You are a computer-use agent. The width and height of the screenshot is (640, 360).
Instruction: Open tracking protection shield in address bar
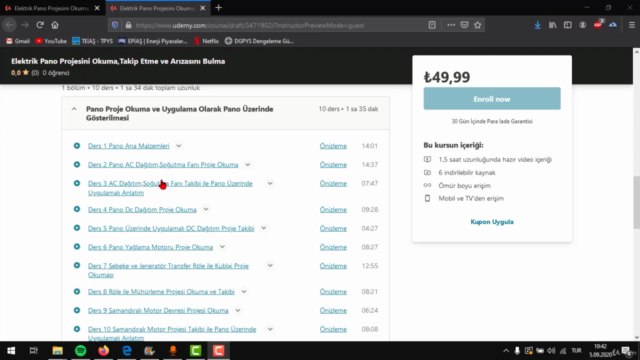pyautogui.click(x=115, y=25)
